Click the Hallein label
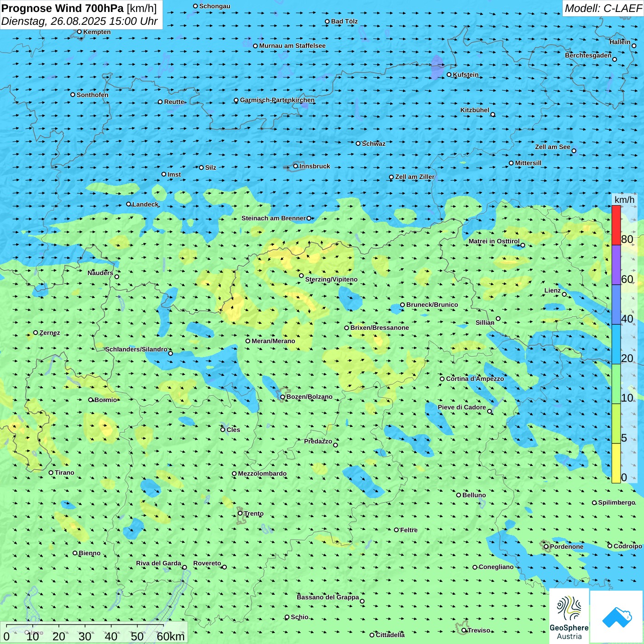Image resolution: width=644 pixels, height=644 pixels. (x=620, y=42)
